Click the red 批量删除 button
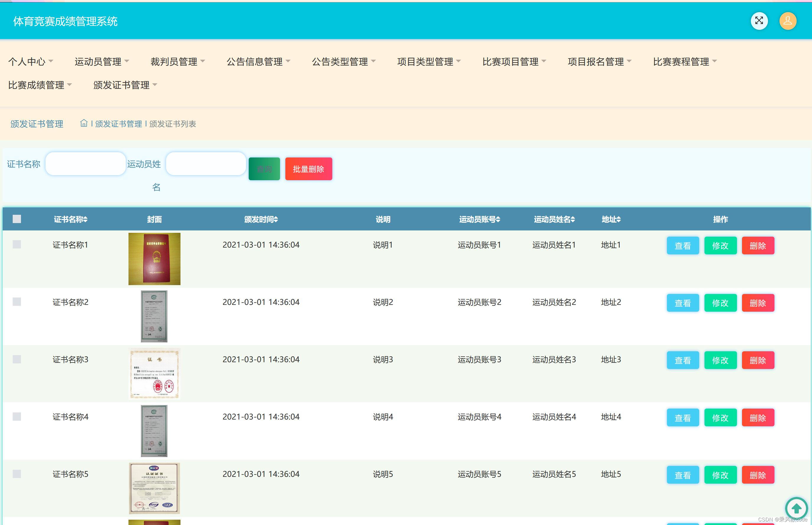Viewport: 812px width, 525px height. [x=308, y=169]
